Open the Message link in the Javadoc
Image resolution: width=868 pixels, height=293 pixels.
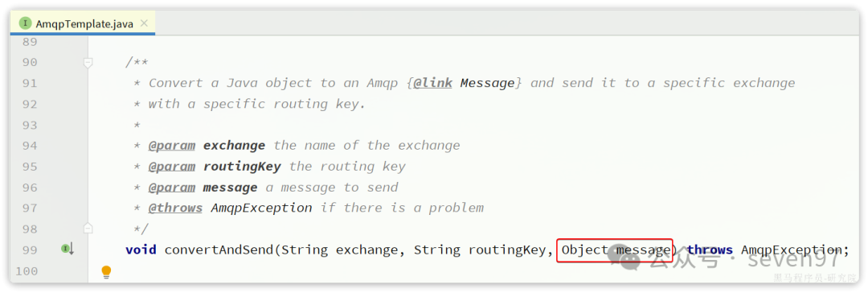[488, 83]
